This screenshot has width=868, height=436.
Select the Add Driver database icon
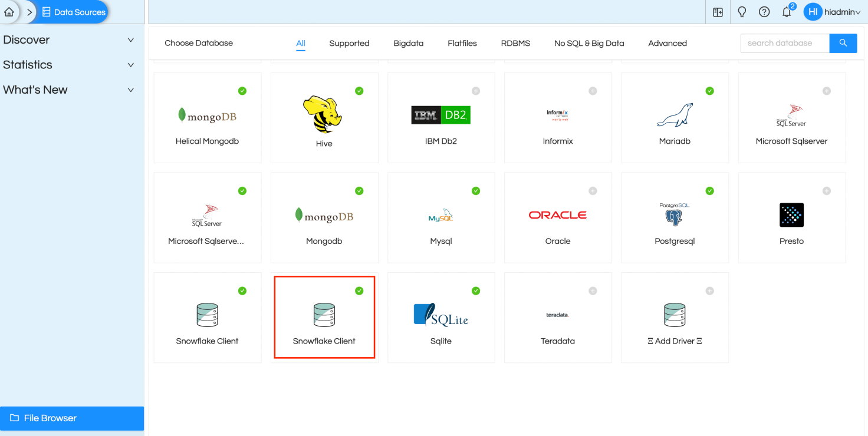tap(675, 315)
